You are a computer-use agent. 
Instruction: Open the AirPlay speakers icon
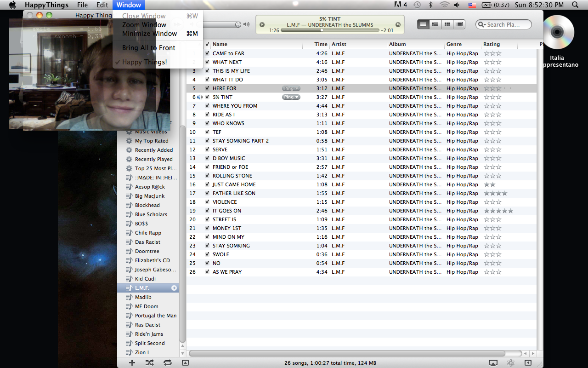pos(493,363)
